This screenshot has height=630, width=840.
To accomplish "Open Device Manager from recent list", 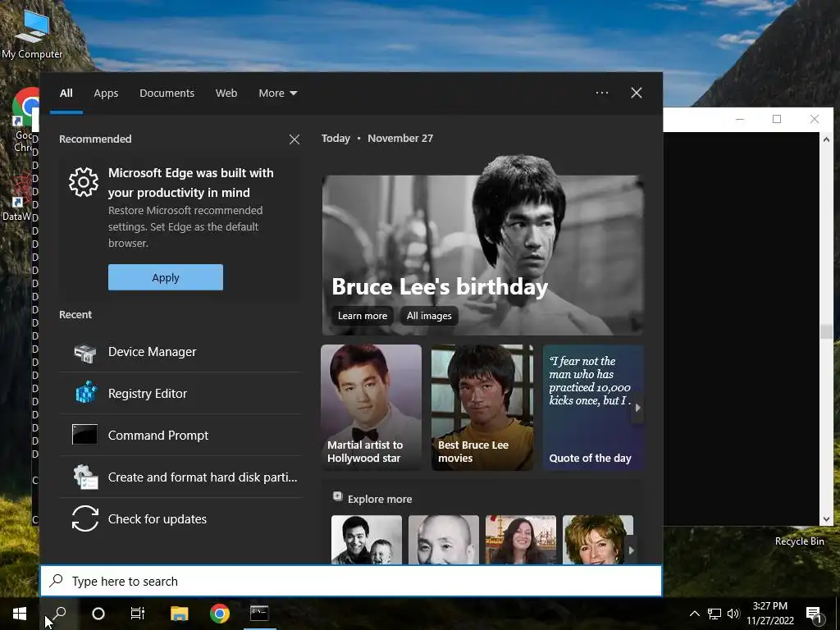I will [180, 352].
